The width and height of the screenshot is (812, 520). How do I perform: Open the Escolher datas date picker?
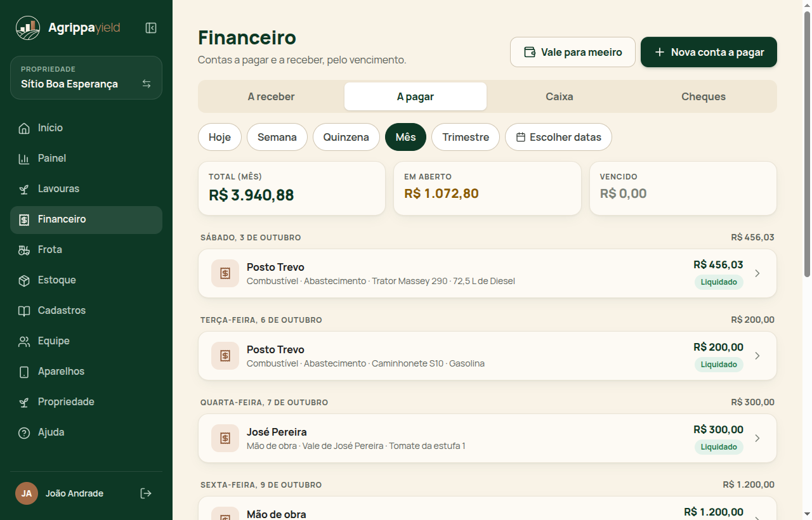point(558,137)
